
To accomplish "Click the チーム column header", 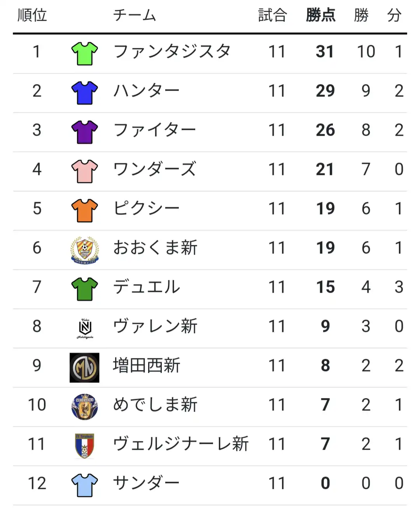I will click(135, 16).
